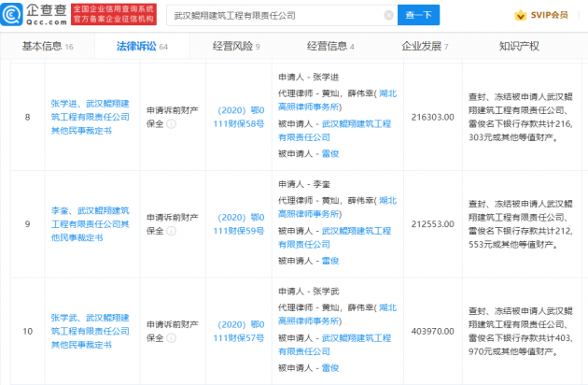Click amount 212553.00

click(433, 224)
